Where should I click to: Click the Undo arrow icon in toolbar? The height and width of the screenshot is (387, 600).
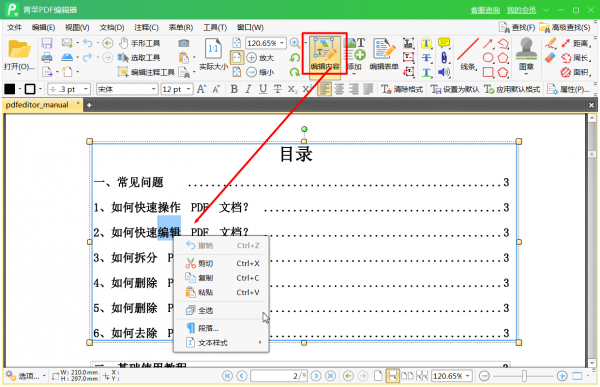pos(88,43)
